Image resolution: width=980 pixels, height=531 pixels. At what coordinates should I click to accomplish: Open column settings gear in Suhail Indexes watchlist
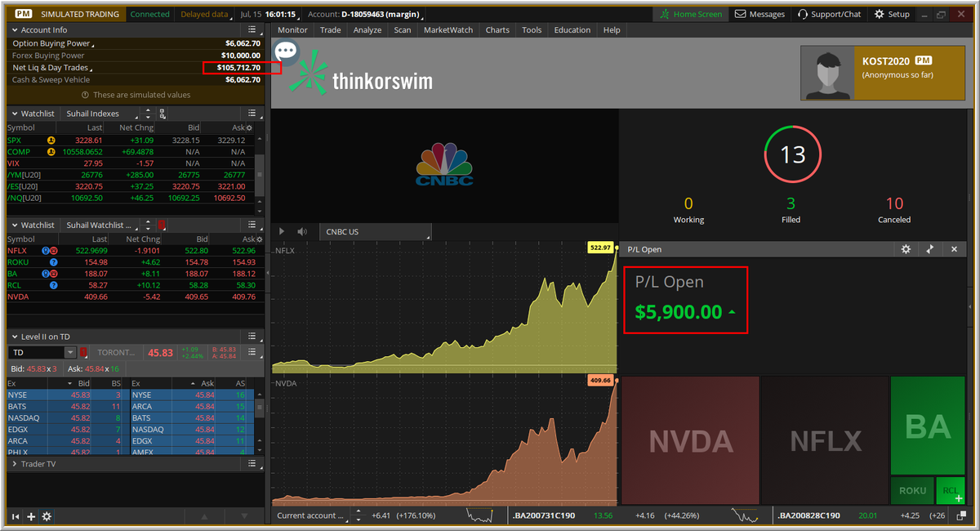coord(249,128)
